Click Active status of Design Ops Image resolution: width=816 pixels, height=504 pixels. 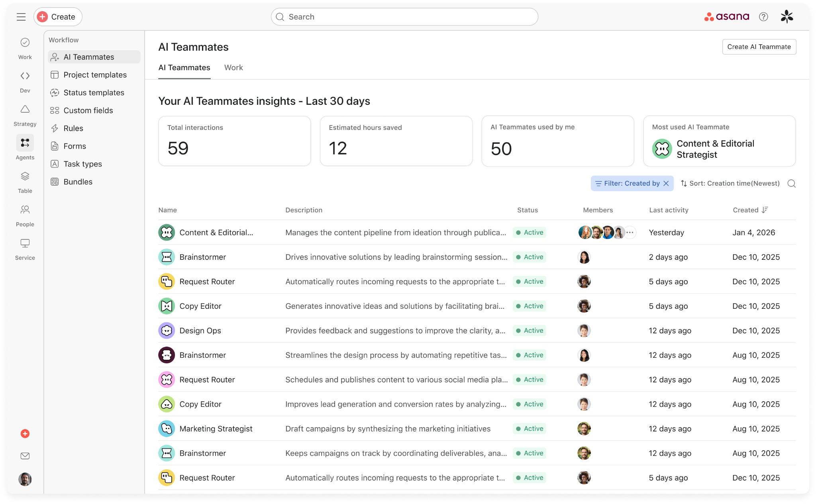point(530,331)
